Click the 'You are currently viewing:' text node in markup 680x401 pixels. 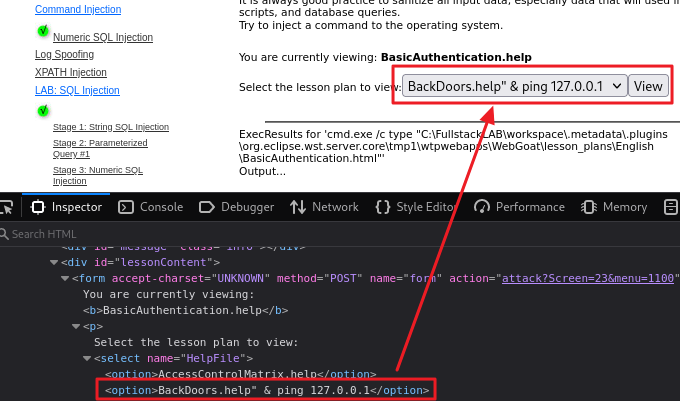169,294
